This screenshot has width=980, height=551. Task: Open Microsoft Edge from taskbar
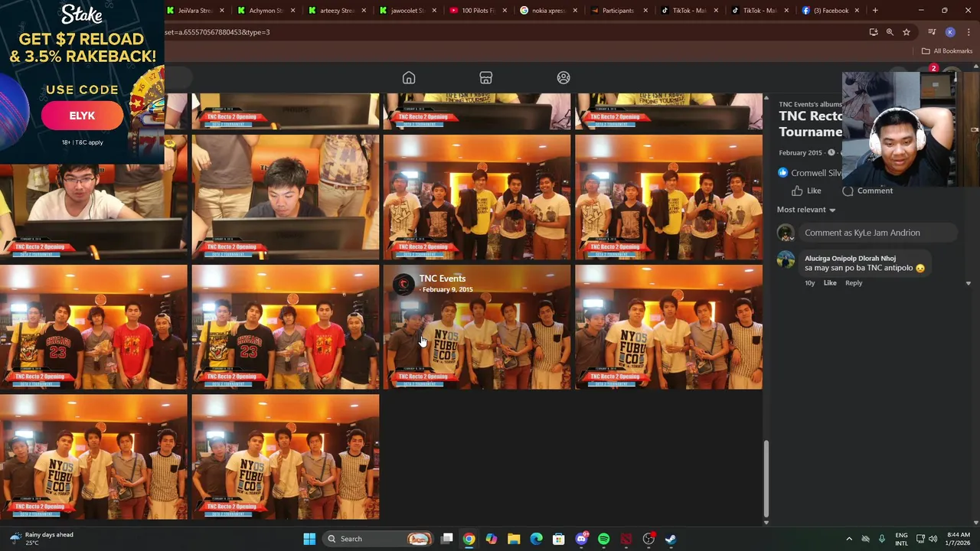536,539
